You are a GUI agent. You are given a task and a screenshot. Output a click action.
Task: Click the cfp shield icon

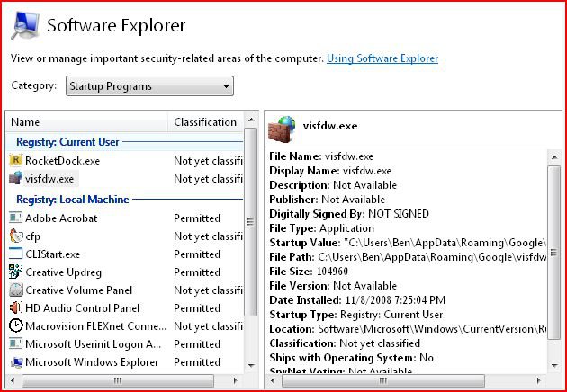coord(15,236)
